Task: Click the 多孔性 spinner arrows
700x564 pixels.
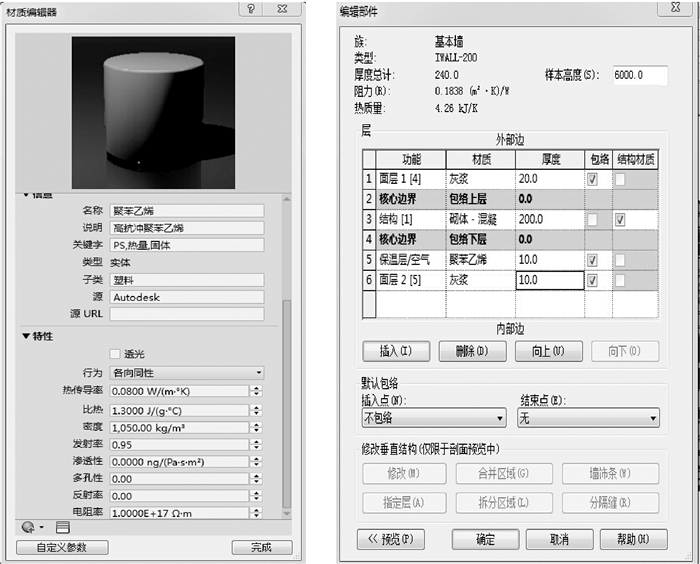Action: tap(256, 479)
